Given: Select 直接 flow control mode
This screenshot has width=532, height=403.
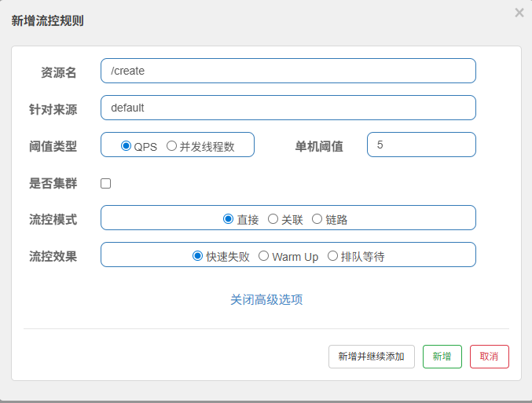Looking at the screenshot, I should pyautogui.click(x=228, y=219).
